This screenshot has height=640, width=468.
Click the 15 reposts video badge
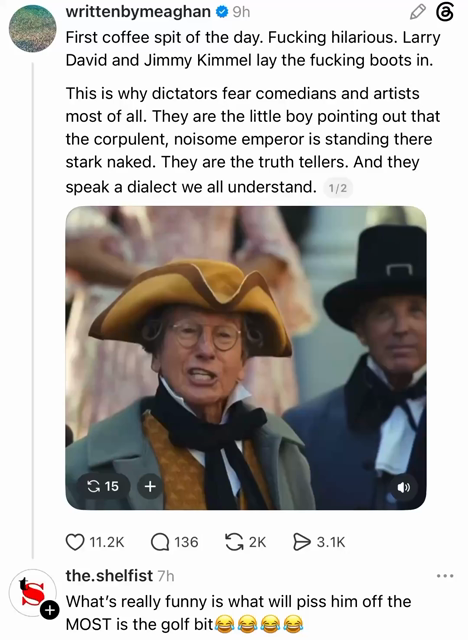pyautogui.click(x=103, y=486)
